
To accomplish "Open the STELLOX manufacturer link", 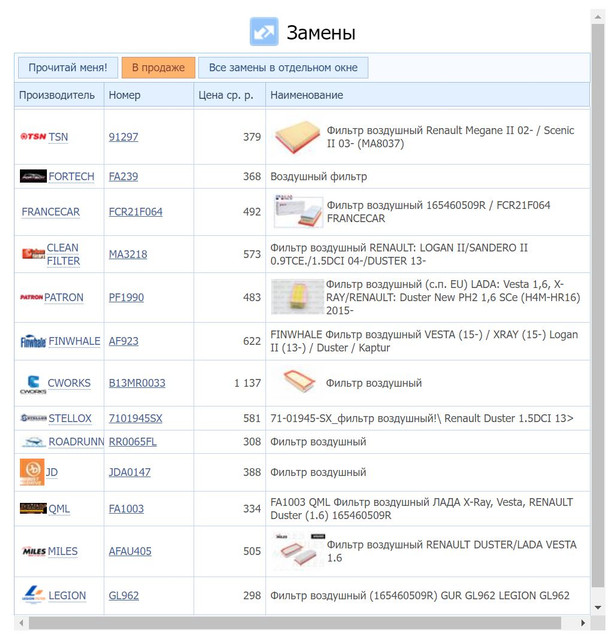I will tap(70, 418).
